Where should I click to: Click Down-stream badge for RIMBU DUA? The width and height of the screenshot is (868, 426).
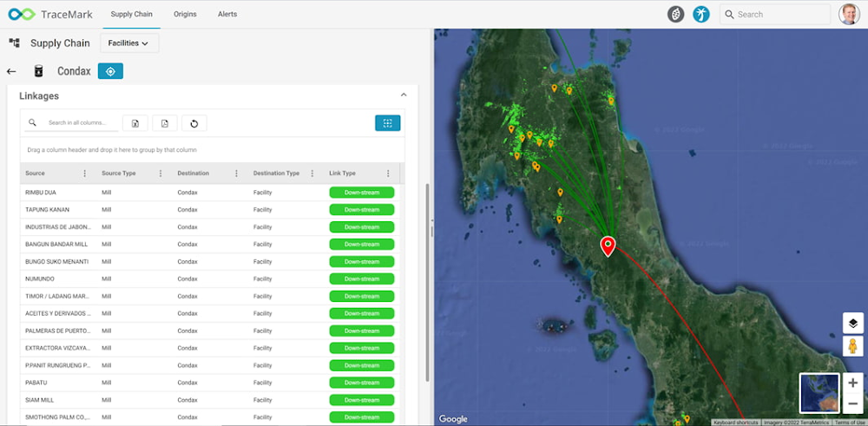point(361,193)
